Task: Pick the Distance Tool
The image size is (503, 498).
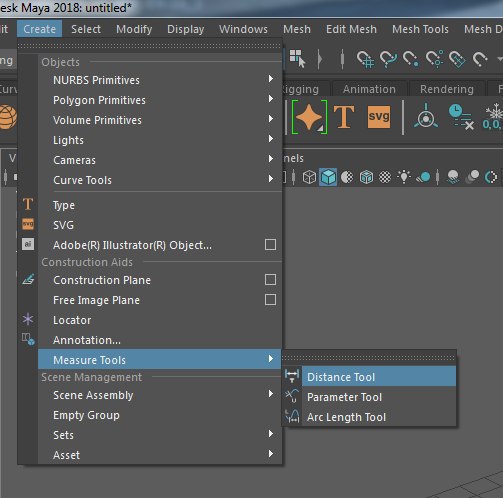Action: (x=379, y=377)
